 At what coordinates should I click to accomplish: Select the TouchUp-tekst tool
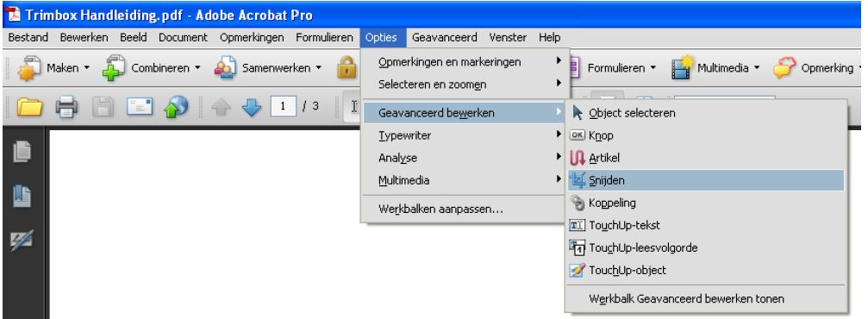[x=706, y=225]
